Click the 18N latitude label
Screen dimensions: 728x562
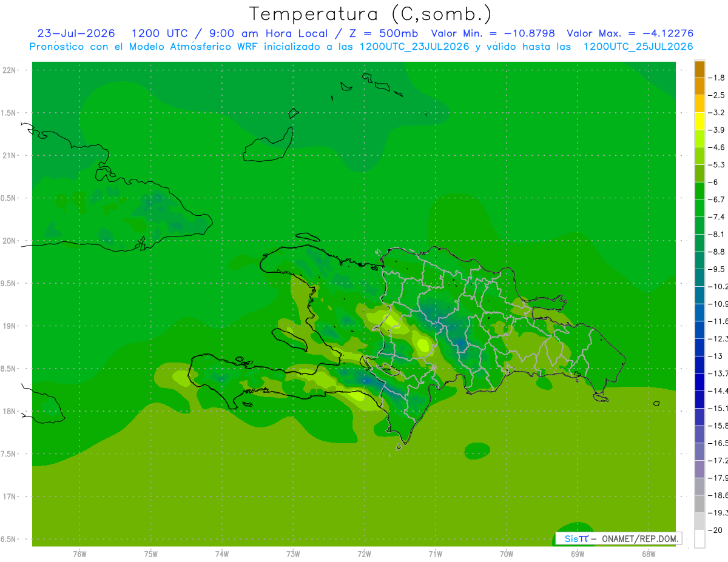[x=10, y=411]
